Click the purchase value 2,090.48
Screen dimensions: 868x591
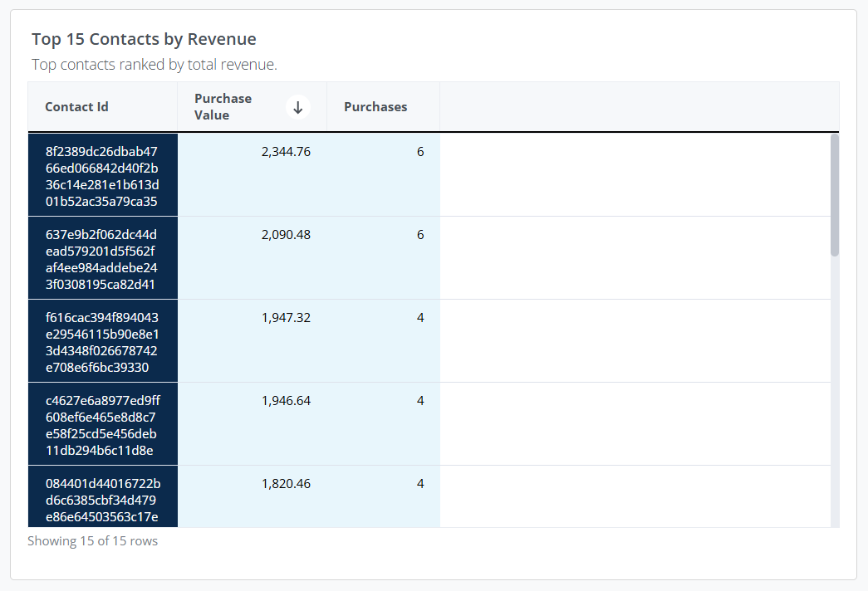[286, 235]
